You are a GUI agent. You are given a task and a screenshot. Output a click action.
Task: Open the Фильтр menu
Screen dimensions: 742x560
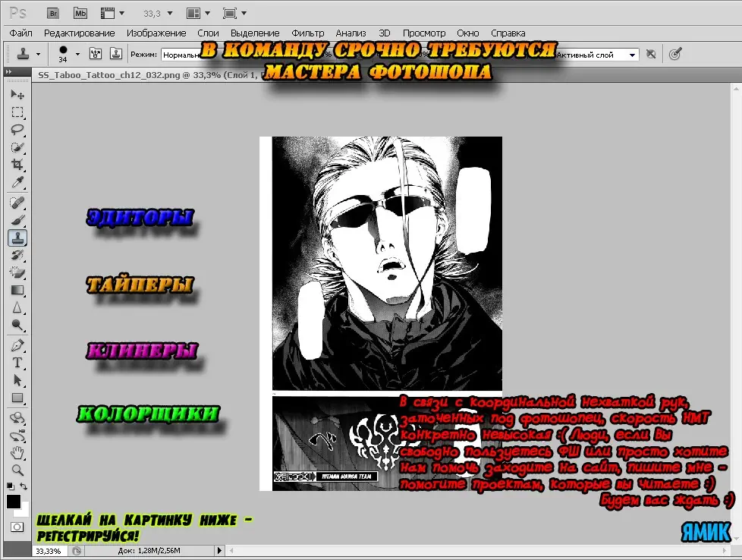[307, 33]
